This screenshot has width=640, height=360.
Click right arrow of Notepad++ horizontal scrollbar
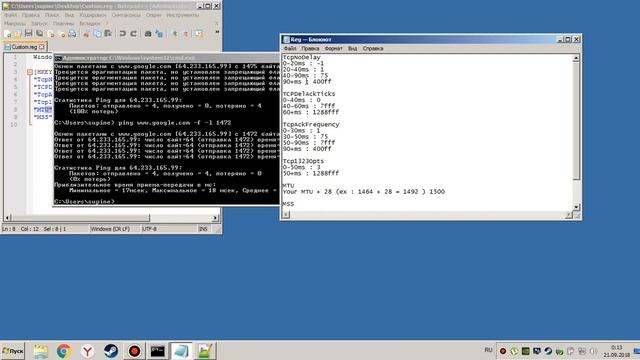click(x=216, y=218)
